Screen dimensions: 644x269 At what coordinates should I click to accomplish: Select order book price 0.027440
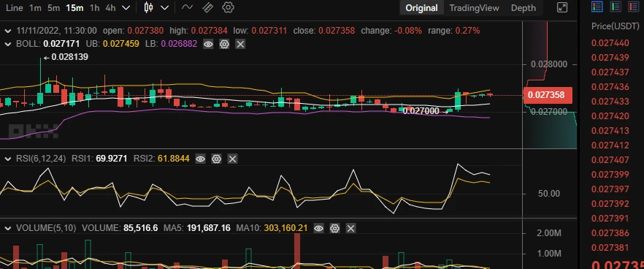click(610, 43)
